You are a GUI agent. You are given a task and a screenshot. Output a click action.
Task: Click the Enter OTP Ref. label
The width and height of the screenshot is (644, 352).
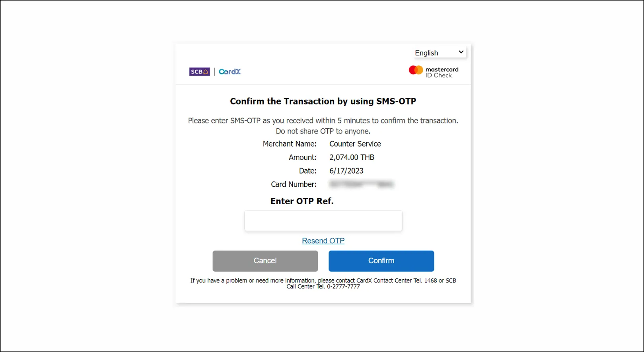[302, 201]
